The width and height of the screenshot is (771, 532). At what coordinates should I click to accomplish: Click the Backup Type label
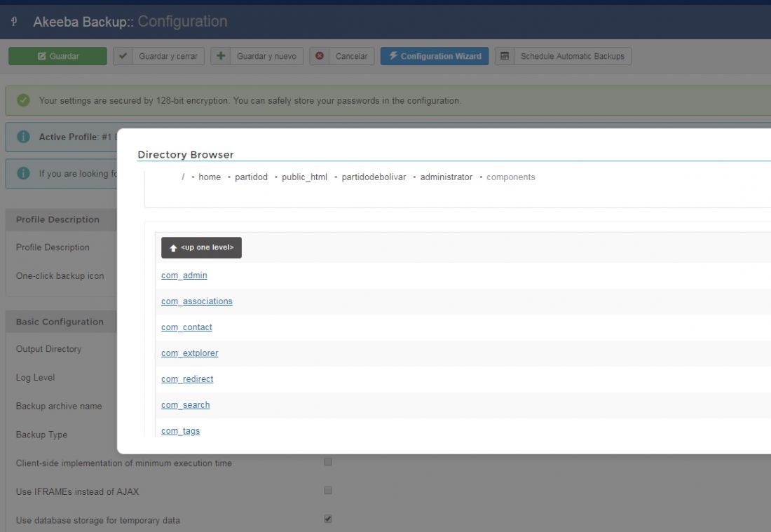42,435
